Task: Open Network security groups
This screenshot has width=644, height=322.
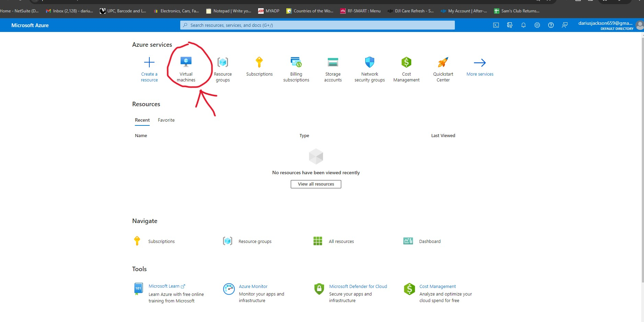Action: 369,67
